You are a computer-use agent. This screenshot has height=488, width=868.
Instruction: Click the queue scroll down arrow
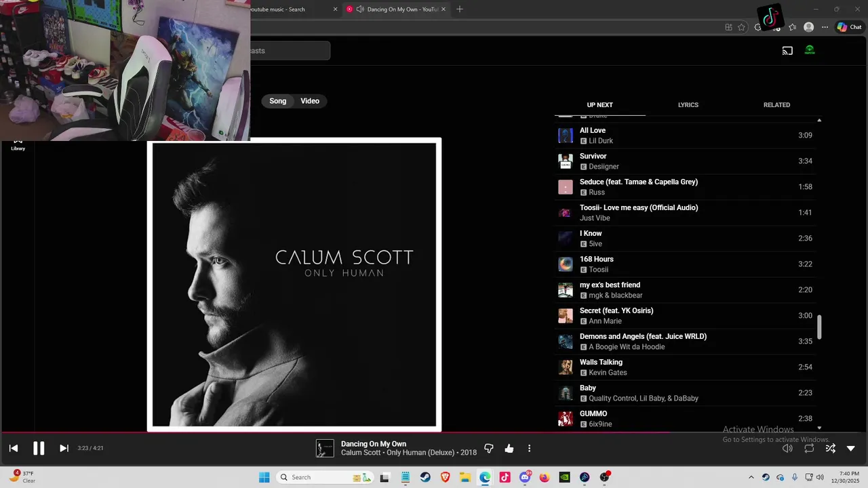[x=819, y=428]
